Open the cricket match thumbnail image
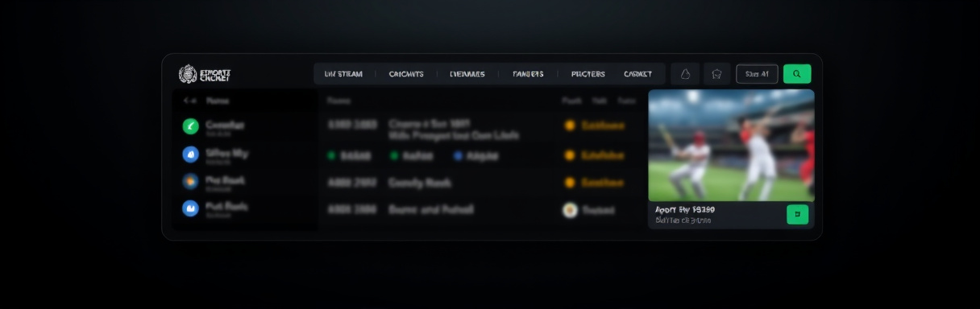This screenshot has width=980, height=309. (x=731, y=146)
